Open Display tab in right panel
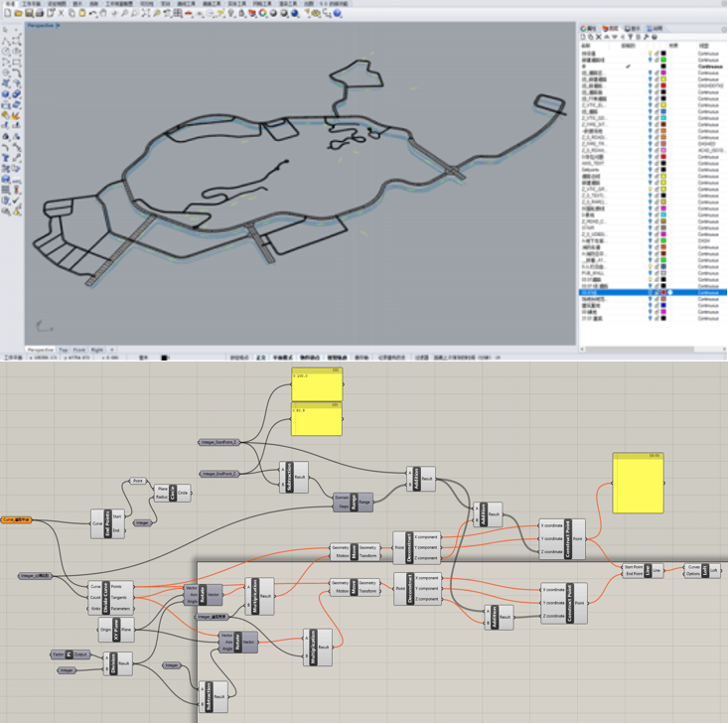Screen dimensions: 728x724 click(633, 29)
